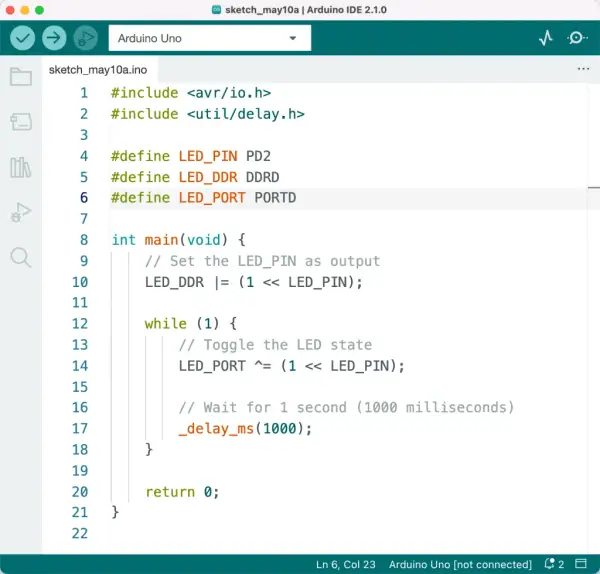The height and width of the screenshot is (574, 600).
Task: Minimize the window with yellow button
Action: point(25,10)
